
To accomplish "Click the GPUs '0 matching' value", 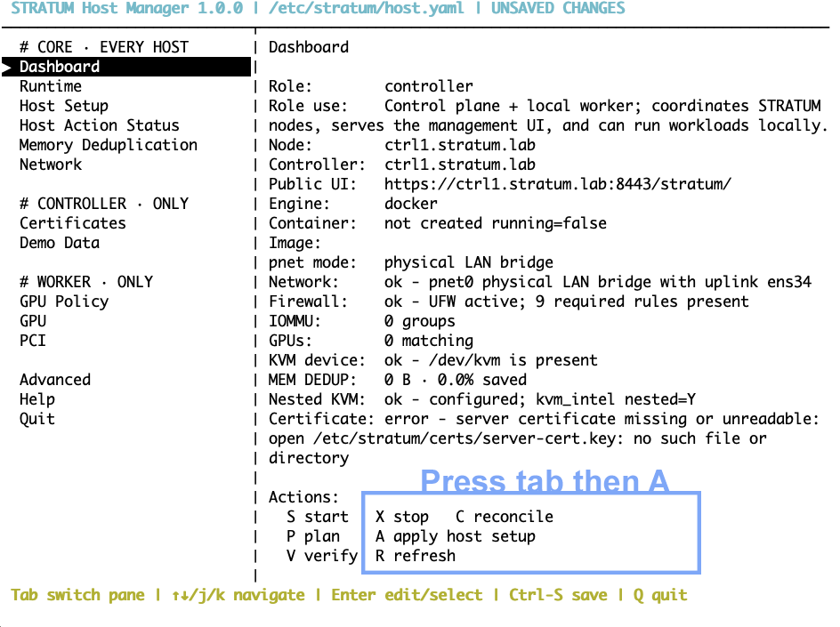I will [x=429, y=341].
